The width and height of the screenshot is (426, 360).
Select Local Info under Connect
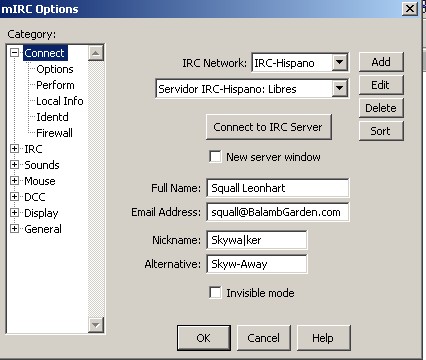[60, 101]
